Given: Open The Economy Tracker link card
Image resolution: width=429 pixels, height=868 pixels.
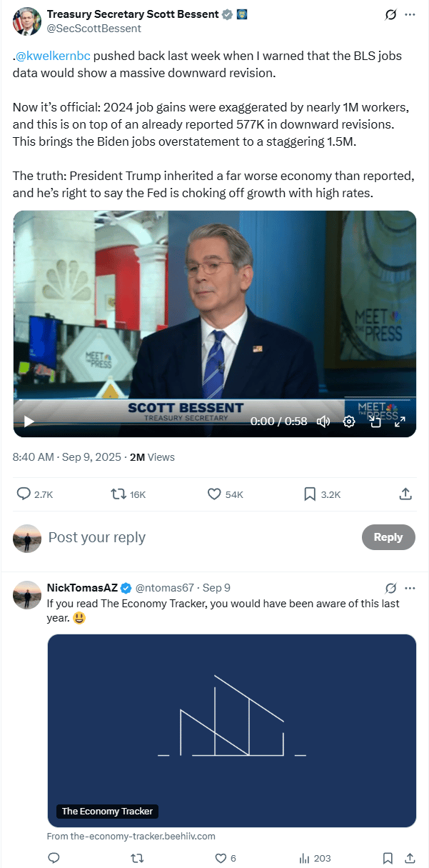Looking at the screenshot, I should tap(232, 730).
